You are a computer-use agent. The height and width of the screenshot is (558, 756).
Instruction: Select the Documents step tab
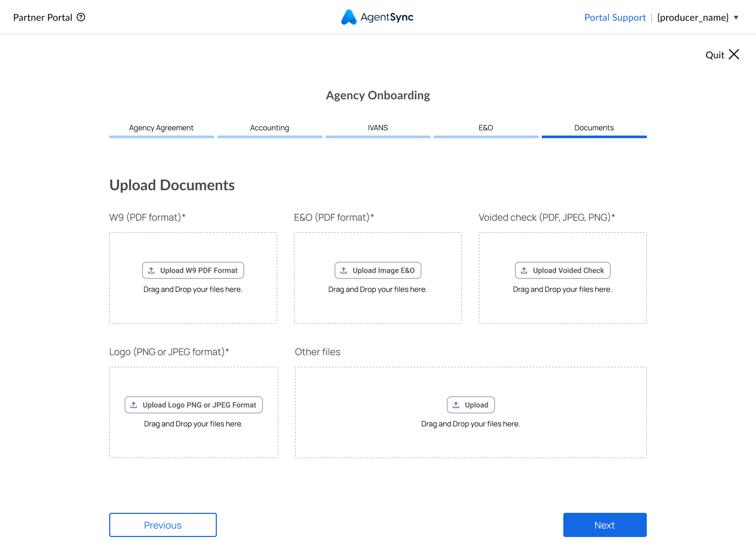click(x=594, y=128)
